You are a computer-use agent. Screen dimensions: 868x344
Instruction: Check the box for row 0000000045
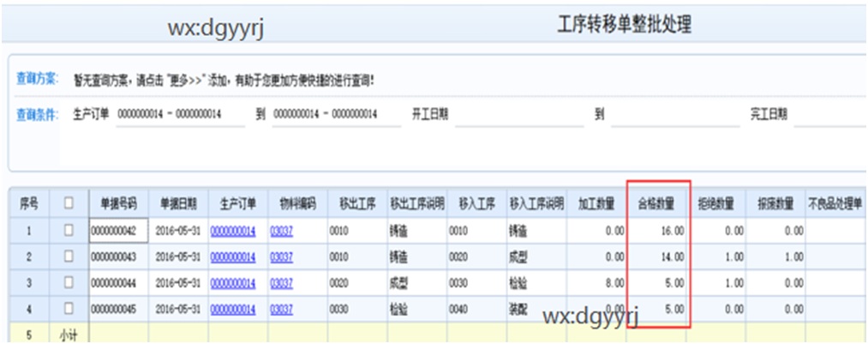[69, 309]
